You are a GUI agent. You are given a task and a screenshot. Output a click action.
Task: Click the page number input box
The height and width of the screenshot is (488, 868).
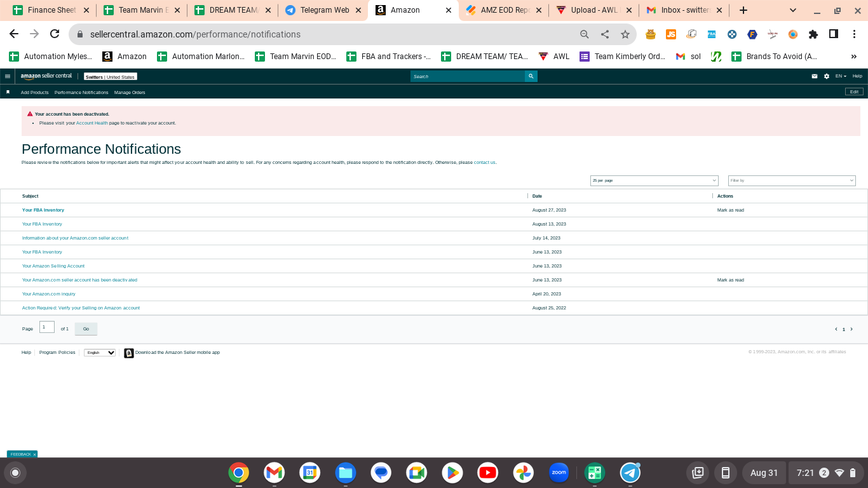tap(47, 327)
